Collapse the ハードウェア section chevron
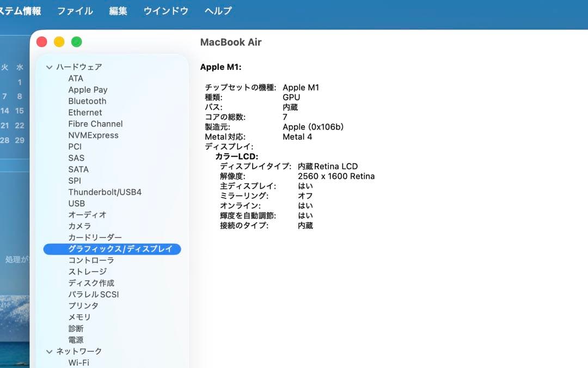This screenshot has width=588, height=368. click(48, 67)
